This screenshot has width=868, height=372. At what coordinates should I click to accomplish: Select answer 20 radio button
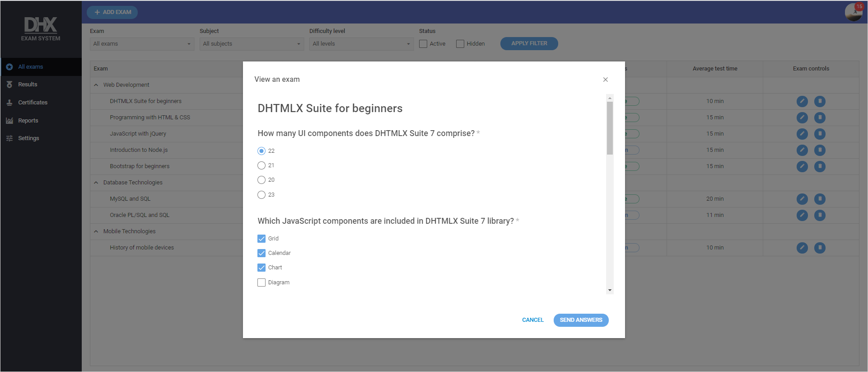click(261, 180)
